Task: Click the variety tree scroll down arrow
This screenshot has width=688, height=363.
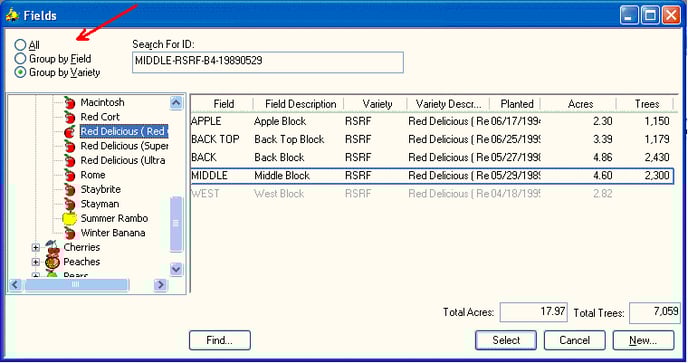Action: [x=176, y=269]
